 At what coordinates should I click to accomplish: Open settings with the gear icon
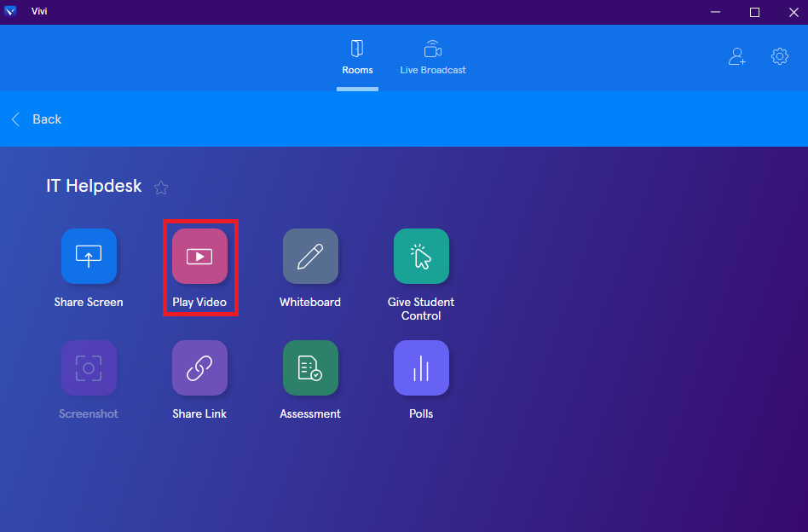click(x=779, y=57)
